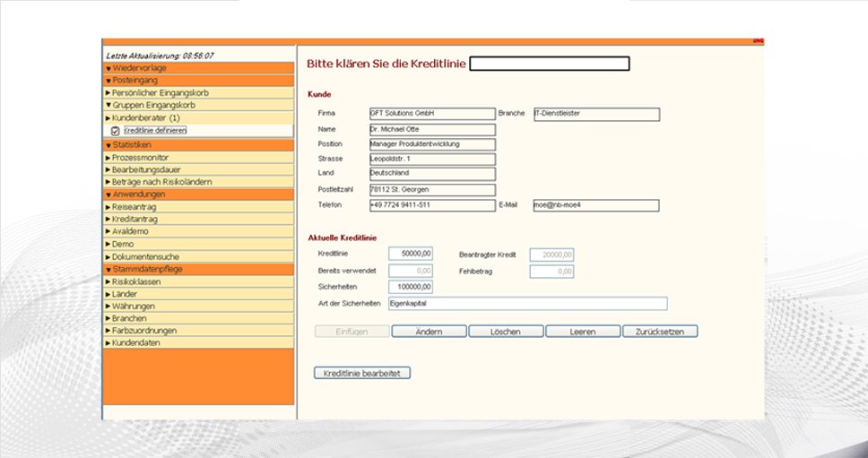Image resolution: width=868 pixels, height=458 pixels.
Task: Open Beträge nach Risikoländern
Action: (198, 182)
